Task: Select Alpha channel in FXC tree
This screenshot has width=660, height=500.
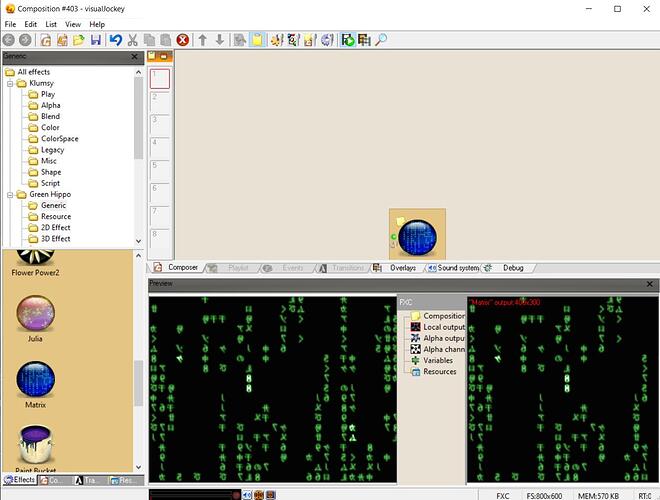Action: pyautogui.click(x=438, y=349)
